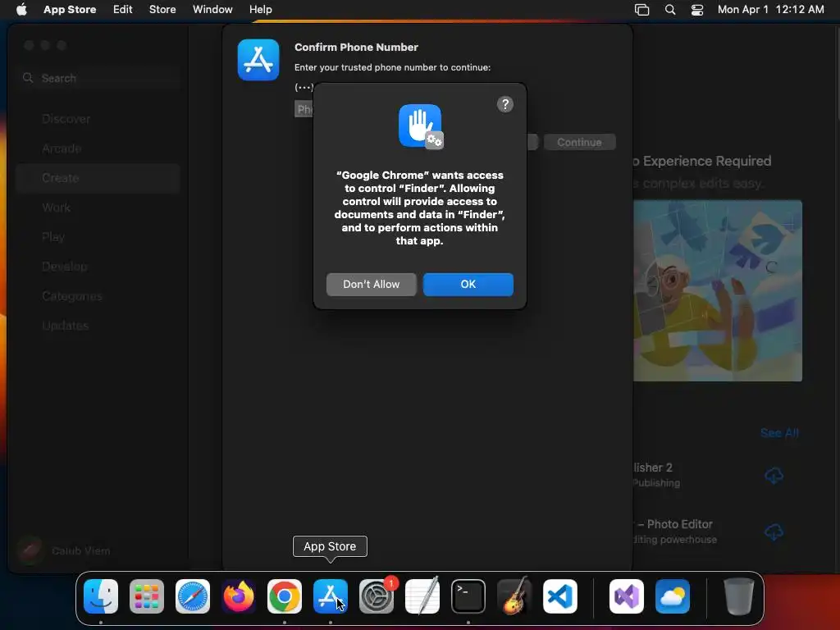The width and height of the screenshot is (840, 630).
Task: Open the Window menu
Action: click(212, 9)
